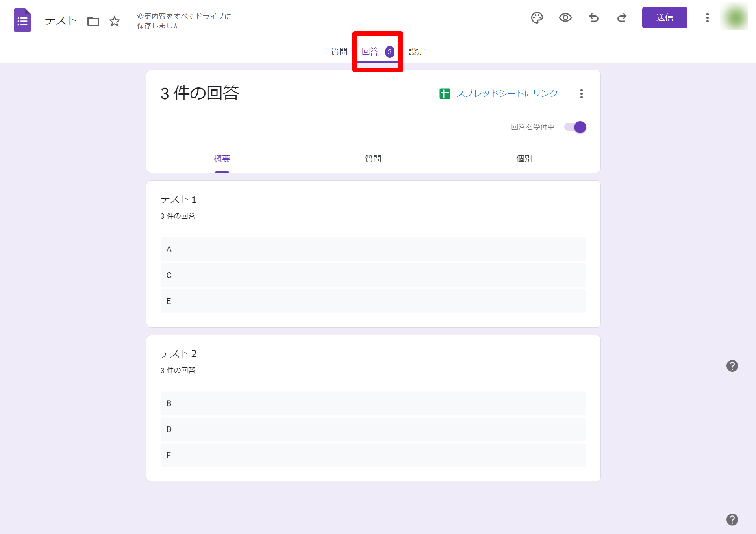Undo the last change
Screen dimensions: 756x534
(594, 18)
